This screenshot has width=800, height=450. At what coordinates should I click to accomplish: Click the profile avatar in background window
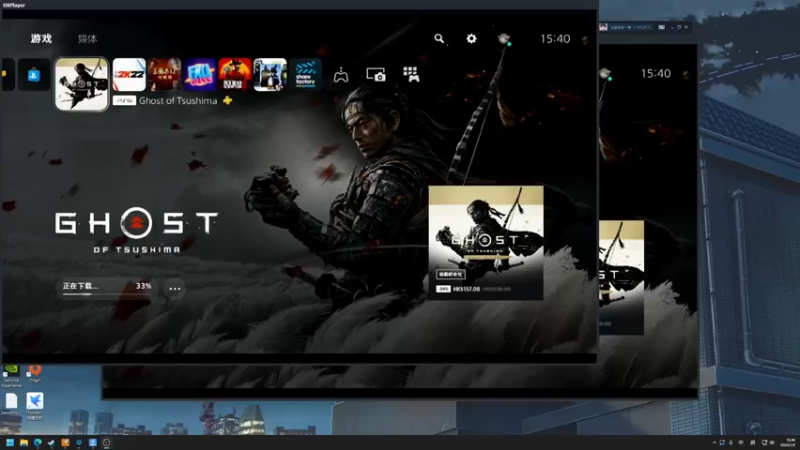coord(605,74)
